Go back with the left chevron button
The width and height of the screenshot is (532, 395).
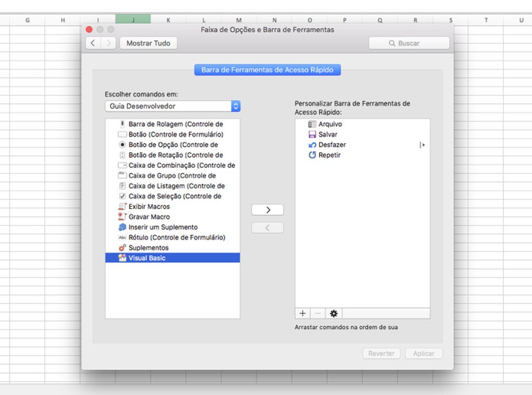coord(93,43)
